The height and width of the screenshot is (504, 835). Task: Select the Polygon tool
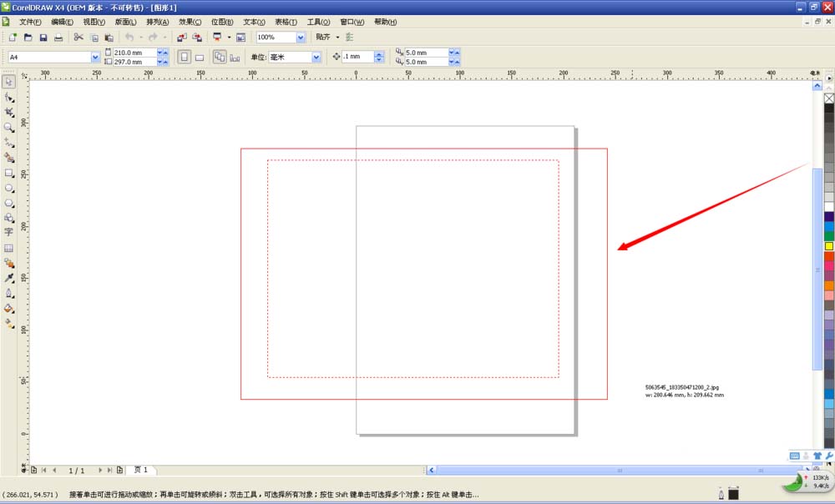(x=9, y=204)
